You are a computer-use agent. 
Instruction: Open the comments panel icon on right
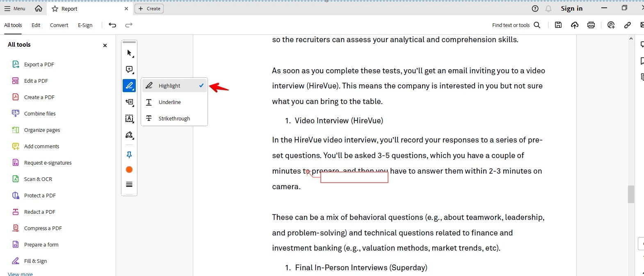(642, 45)
